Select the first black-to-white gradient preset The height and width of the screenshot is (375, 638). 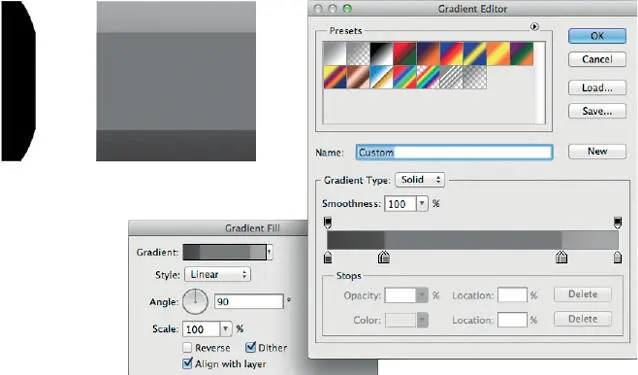click(x=334, y=54)
